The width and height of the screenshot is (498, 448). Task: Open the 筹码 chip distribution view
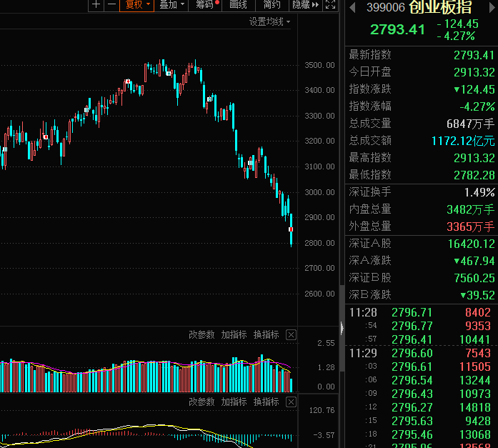click(206, 5)
